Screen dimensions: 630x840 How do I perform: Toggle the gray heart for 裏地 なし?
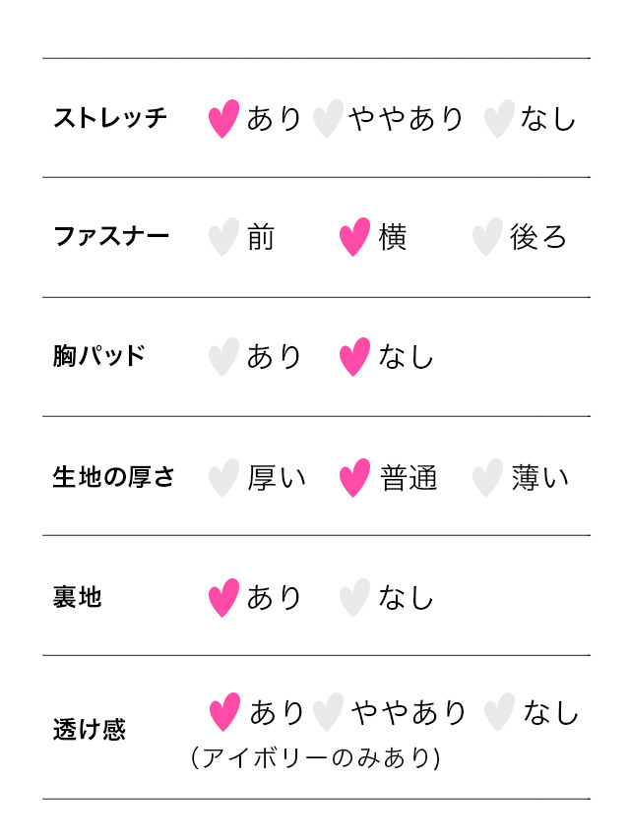354,597
